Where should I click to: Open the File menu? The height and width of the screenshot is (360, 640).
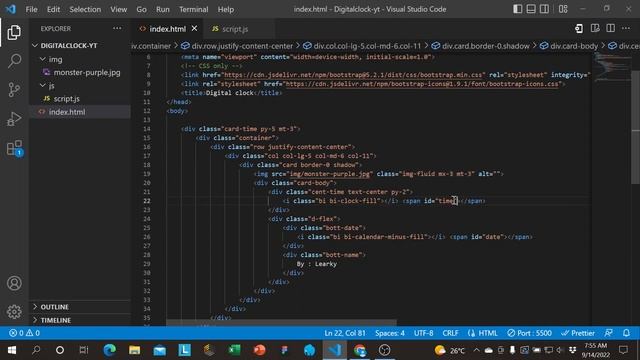[31, 9]
